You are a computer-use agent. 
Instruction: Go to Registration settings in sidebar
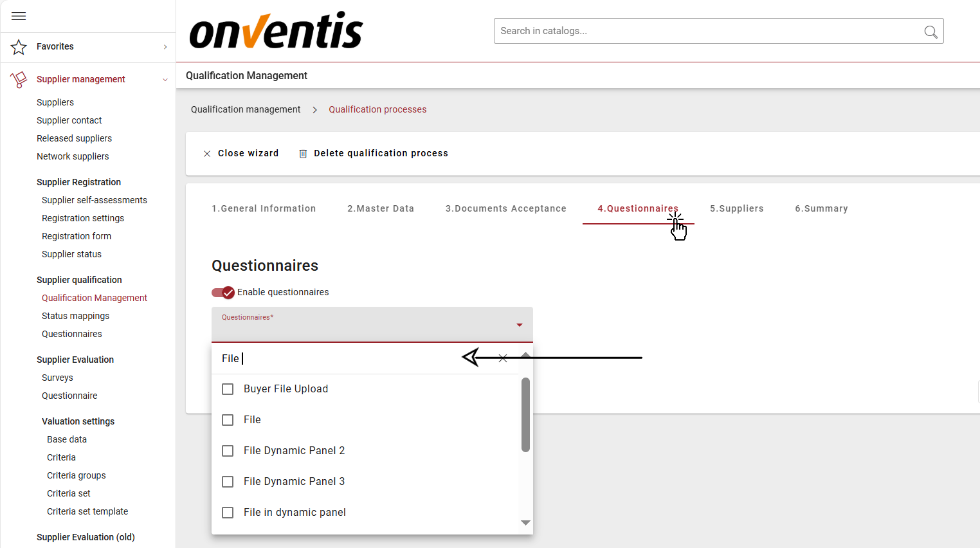pyautogui.click(x=83, y=218)
